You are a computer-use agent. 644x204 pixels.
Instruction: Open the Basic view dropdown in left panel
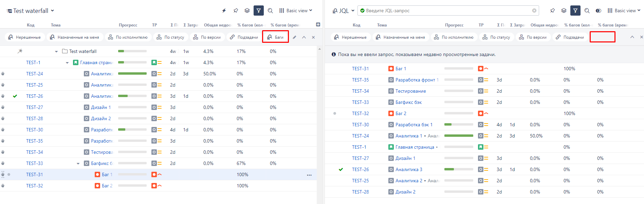(296, 11)
